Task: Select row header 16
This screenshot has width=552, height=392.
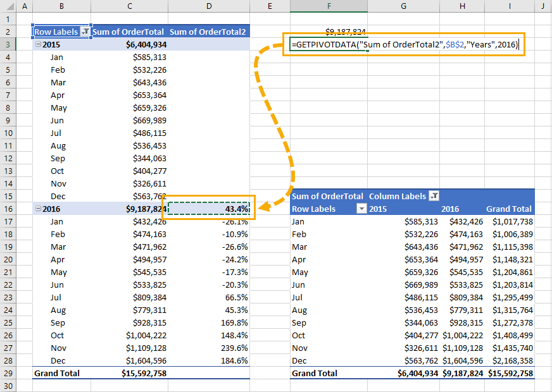Action: coord(8,209)
